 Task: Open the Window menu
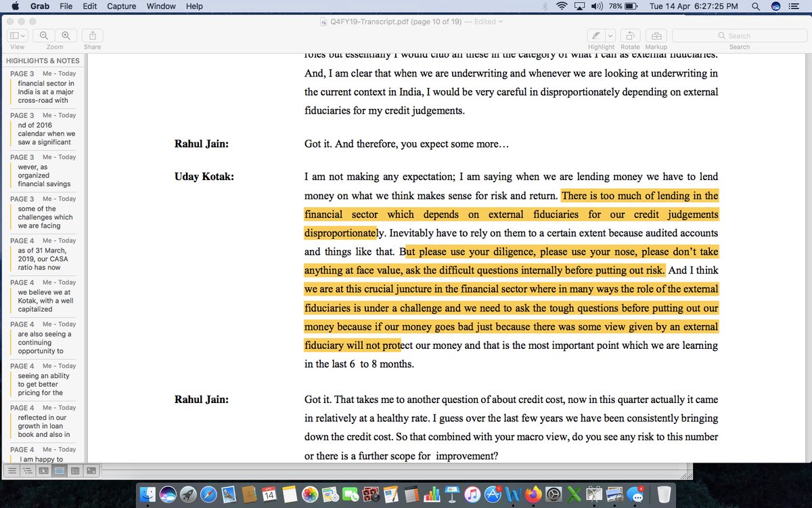tap(161, 6)
